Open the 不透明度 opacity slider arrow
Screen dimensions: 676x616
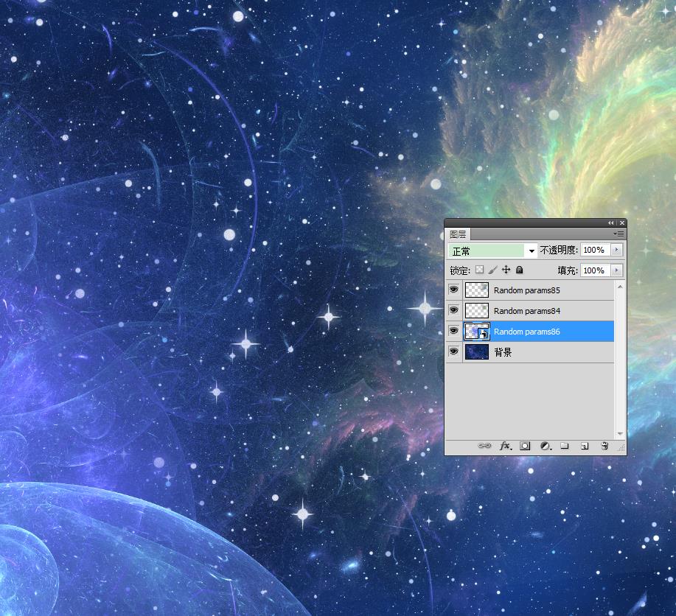point(616,250)
